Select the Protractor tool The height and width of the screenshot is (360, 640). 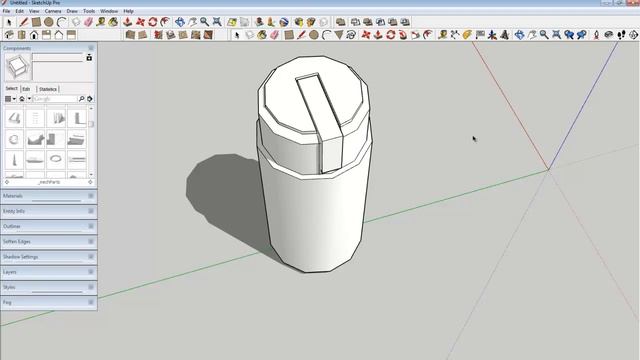pyautogui.click(x=467, y=35)
